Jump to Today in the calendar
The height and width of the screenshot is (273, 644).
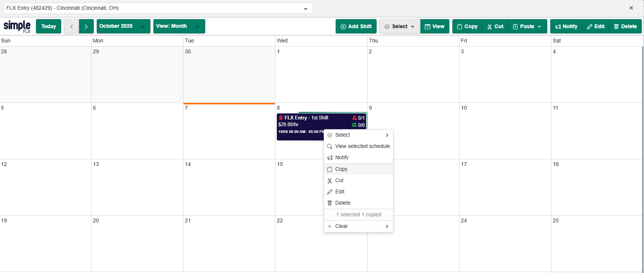click(48, 26)
